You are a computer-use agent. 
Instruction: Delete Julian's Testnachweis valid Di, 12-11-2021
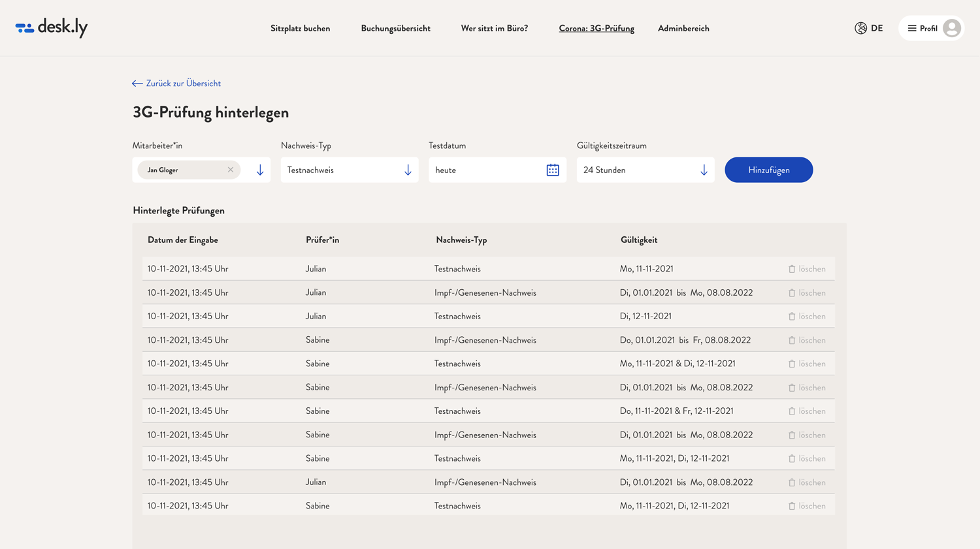807,317
